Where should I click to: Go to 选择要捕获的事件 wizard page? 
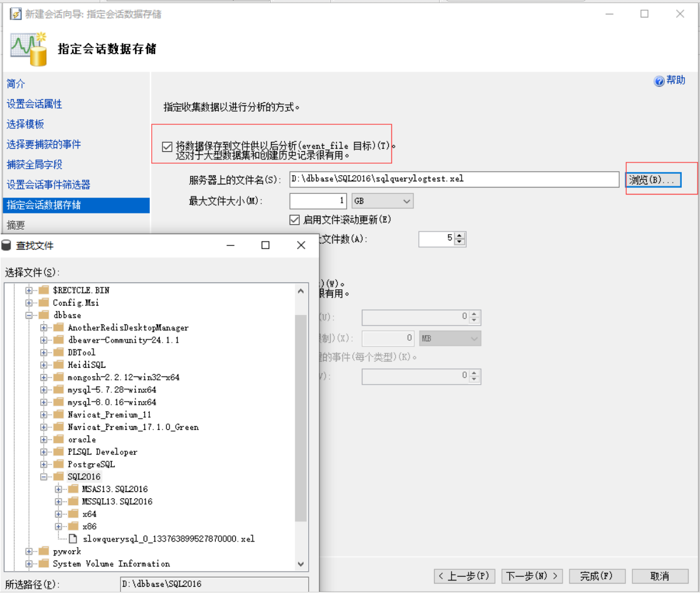[44, 144]
